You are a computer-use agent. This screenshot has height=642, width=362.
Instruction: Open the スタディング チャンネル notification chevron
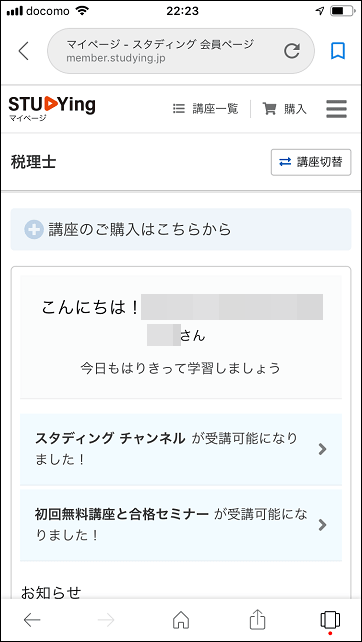point(323,449)
